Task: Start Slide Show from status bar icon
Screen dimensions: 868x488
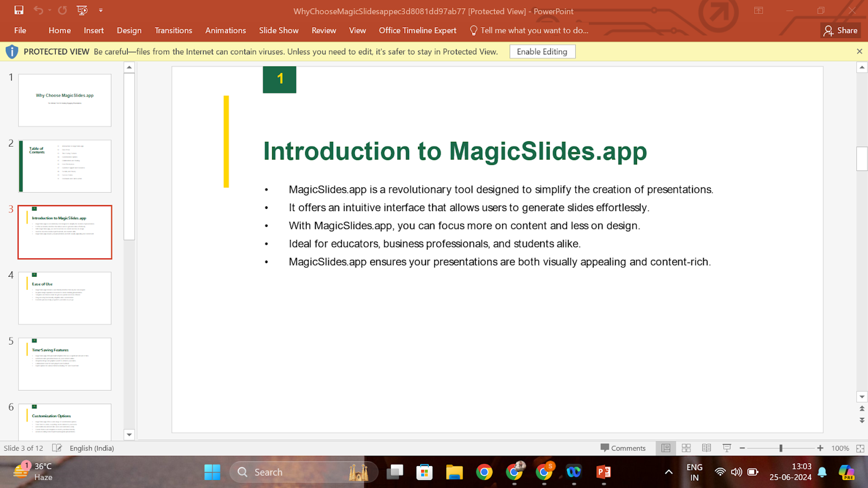Action: click(x=727, y=448)
